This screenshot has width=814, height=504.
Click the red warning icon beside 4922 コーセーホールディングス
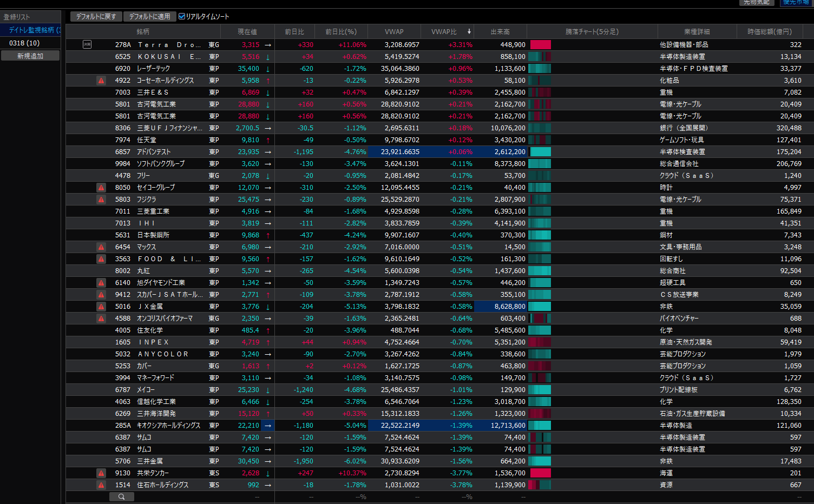pos(101,81)
